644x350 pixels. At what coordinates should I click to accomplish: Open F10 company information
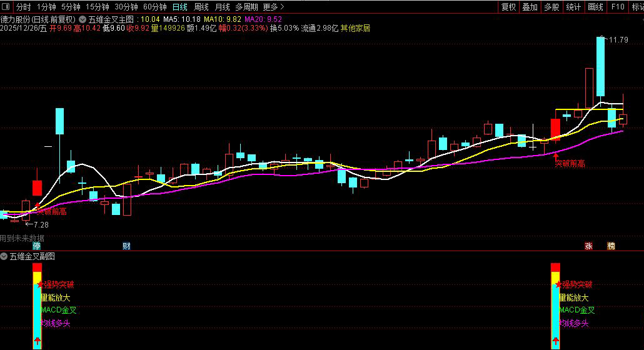[x=618, y=7]
